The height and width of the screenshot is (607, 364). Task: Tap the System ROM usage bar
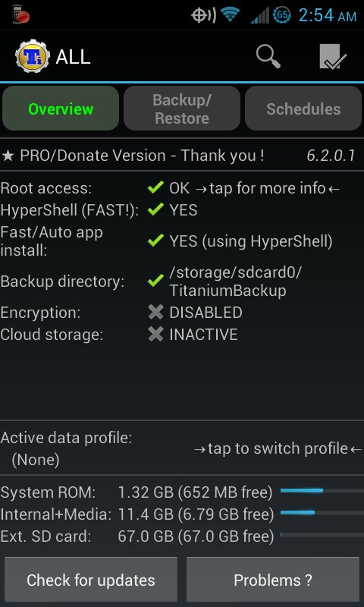pos(322,490)
